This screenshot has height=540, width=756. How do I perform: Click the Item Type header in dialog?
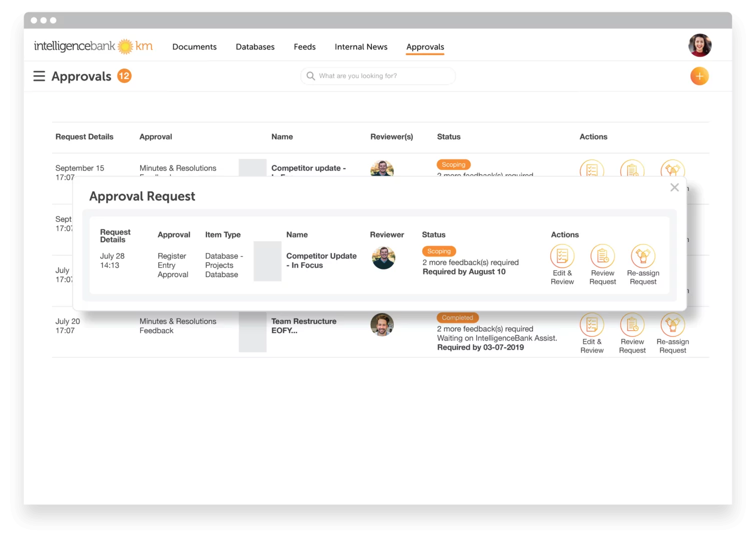pyautogui.click(x=223, y=234)
